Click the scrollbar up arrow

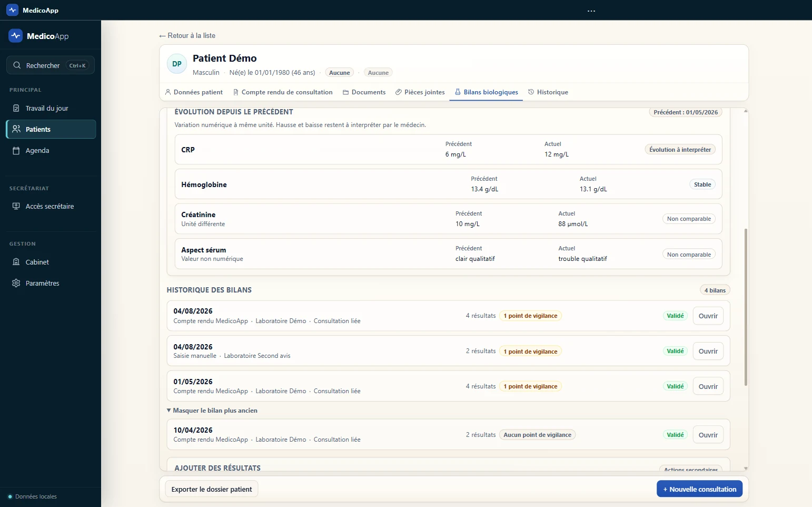[x=746, y=111]
